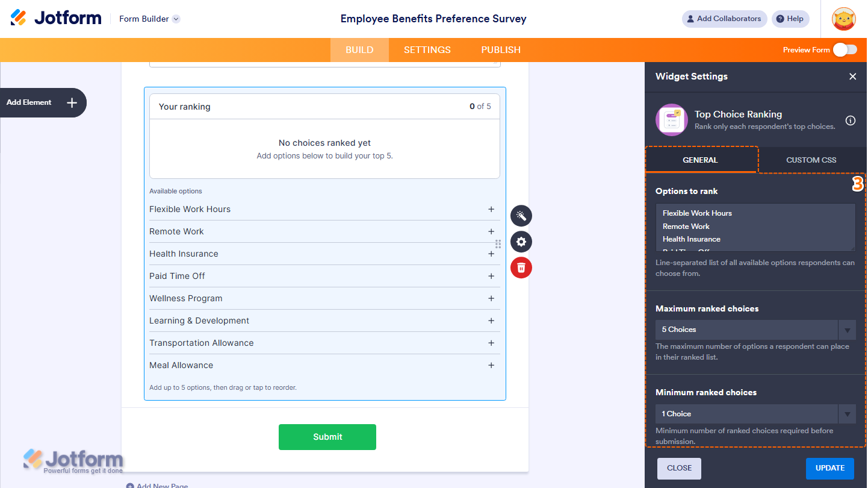The width and height of the screenshot is (868, 488).
Task: Click the UPDATE button
Action: tap(830, 468)
